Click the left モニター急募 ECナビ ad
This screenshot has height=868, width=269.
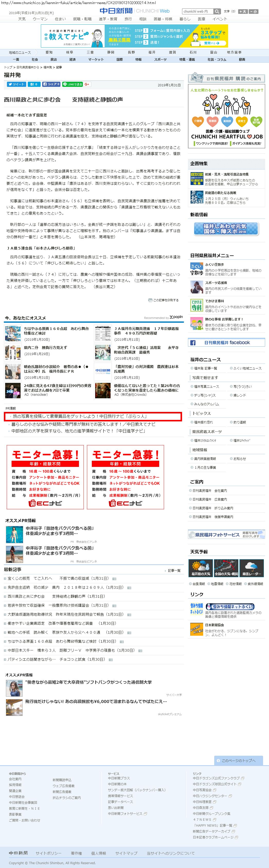[x=45, y=477]
